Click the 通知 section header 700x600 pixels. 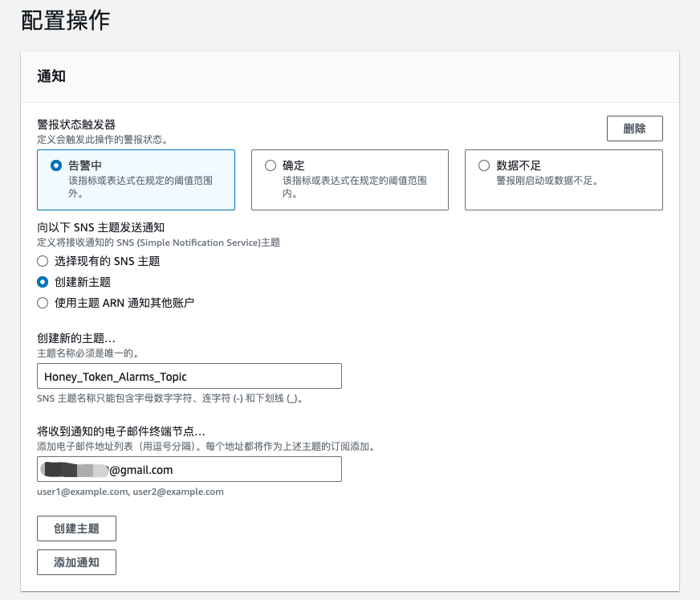51,76
